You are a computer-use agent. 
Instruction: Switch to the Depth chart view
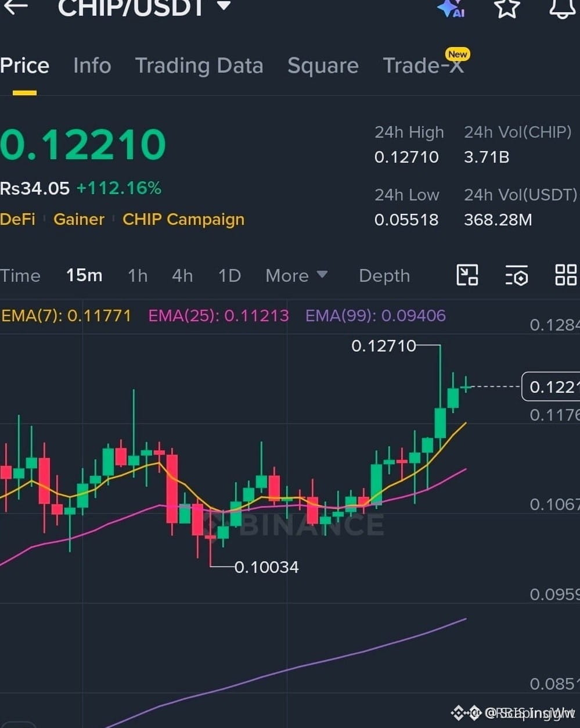point(384,275)
